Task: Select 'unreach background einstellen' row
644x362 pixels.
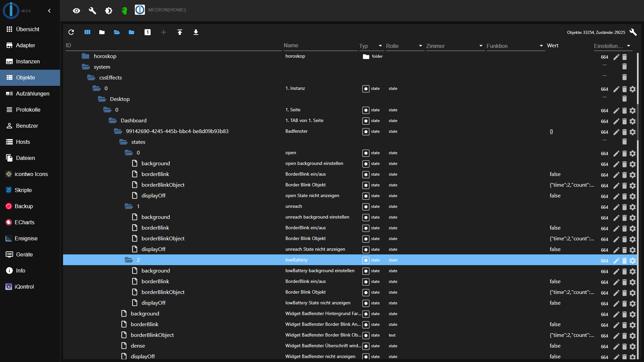Action: tap(350, 217)
